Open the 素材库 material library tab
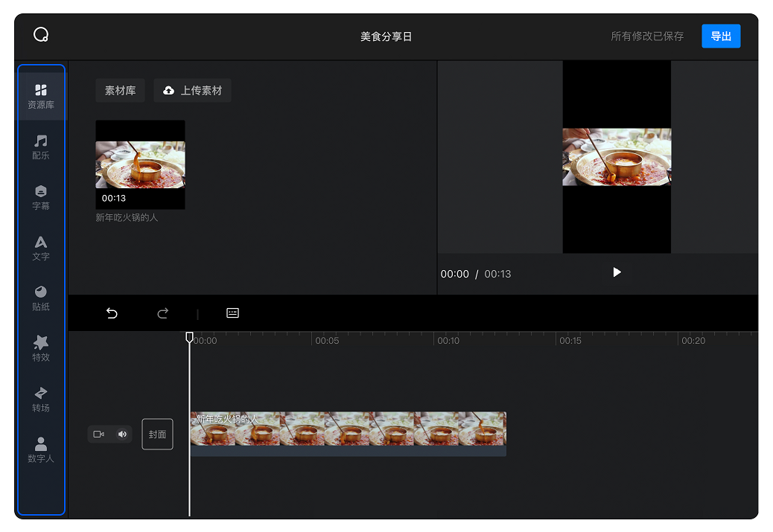Viewport: 773px width, 532px height. 121,91
